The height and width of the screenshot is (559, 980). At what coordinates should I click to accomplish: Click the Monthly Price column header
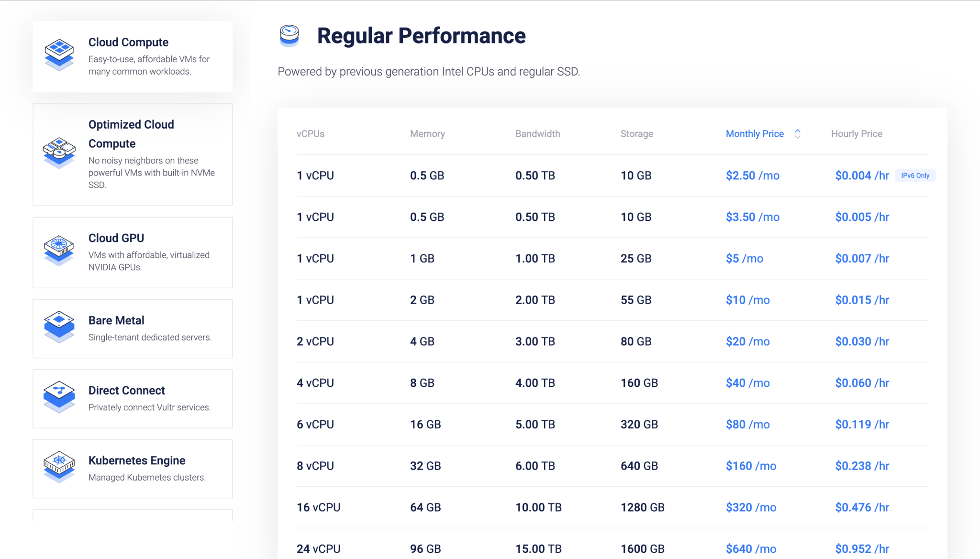pyautogui.click(x=755, y=134)
